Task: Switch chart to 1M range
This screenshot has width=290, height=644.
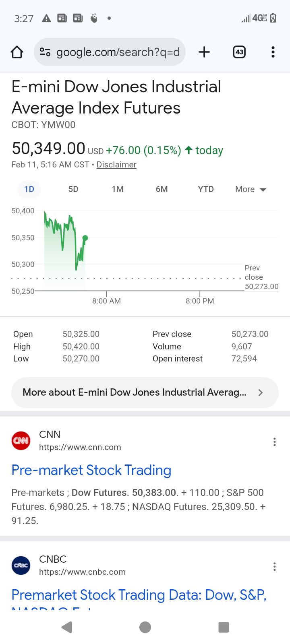Action: [118, 189]
